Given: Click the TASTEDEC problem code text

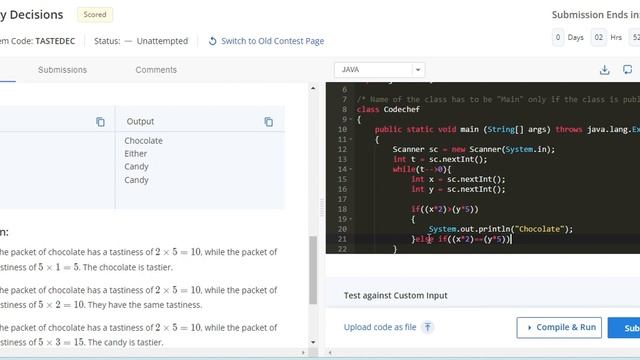Looking at the screenshot, I should pyautogui.click(x=55, y=41).
